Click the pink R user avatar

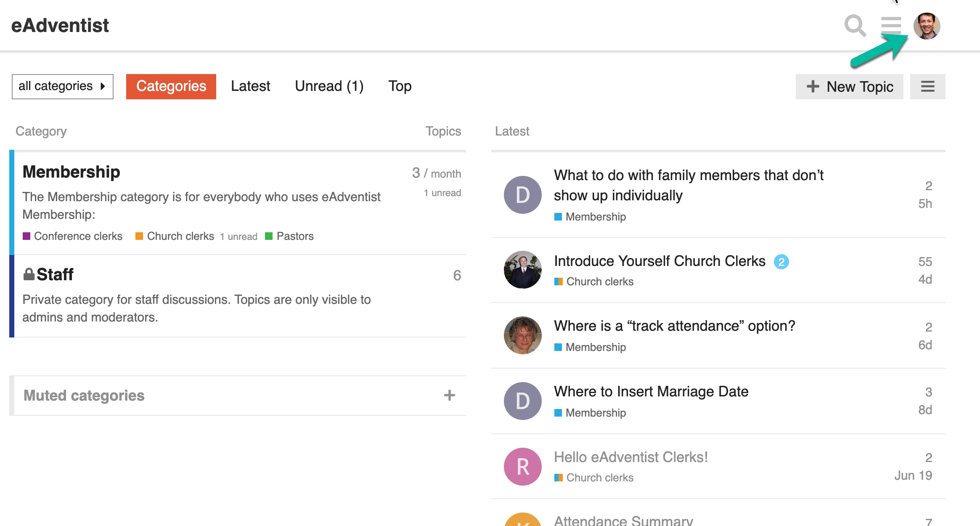[522, 467]
